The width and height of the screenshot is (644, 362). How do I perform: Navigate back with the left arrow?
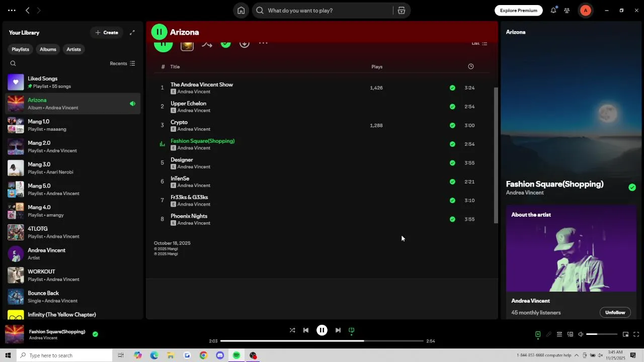(x=28, y=11)
